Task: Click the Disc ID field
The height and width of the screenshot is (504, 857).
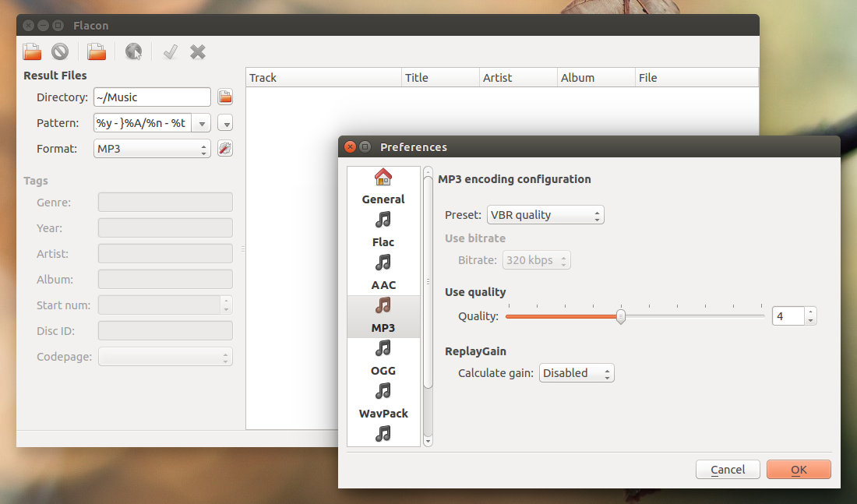Action: click(x=165, y=331)
